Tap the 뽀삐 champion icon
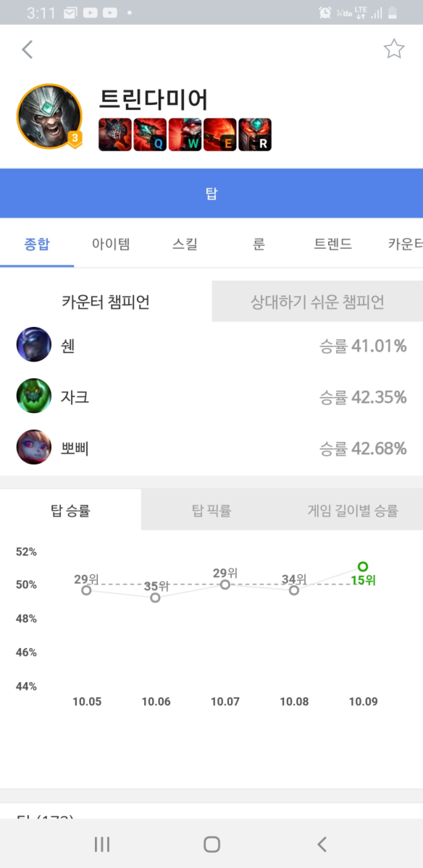Screen dimensions: 423x868 34,447
